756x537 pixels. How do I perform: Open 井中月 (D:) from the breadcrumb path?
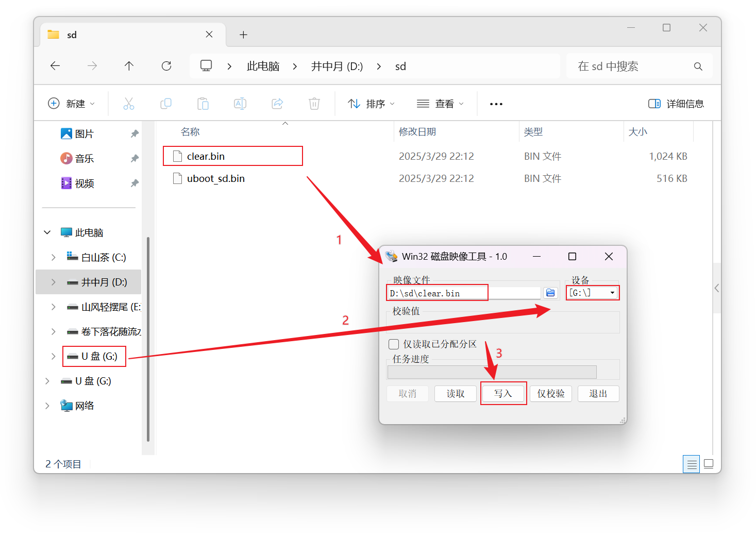click(x=336, y=66)
